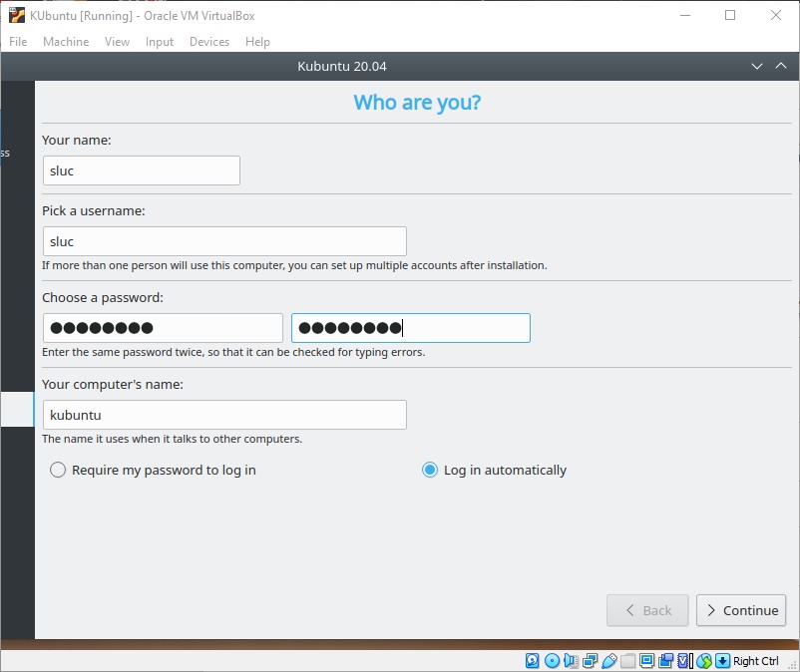
Task: Click the Kubuntu 20.04 title text
Action: (342, 66)
